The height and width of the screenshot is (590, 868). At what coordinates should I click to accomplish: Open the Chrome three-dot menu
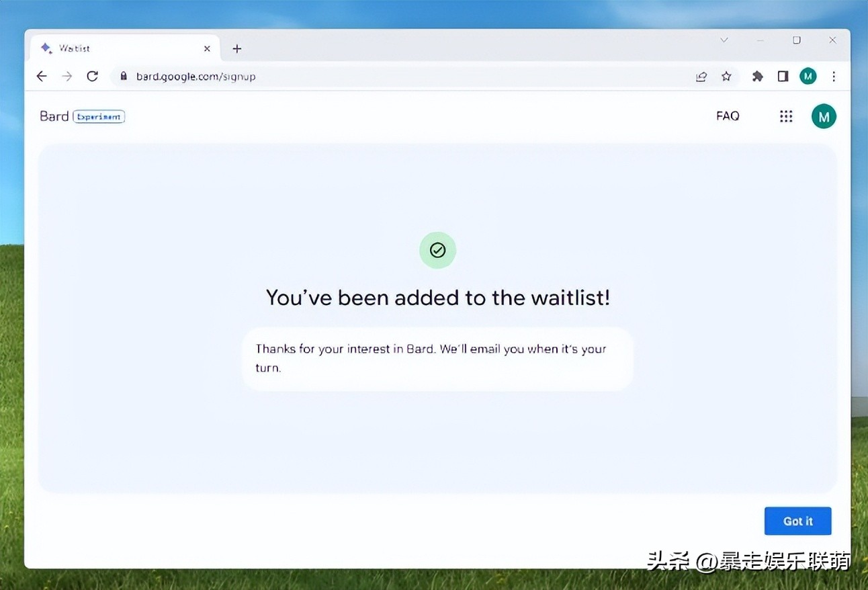(833, 76)
